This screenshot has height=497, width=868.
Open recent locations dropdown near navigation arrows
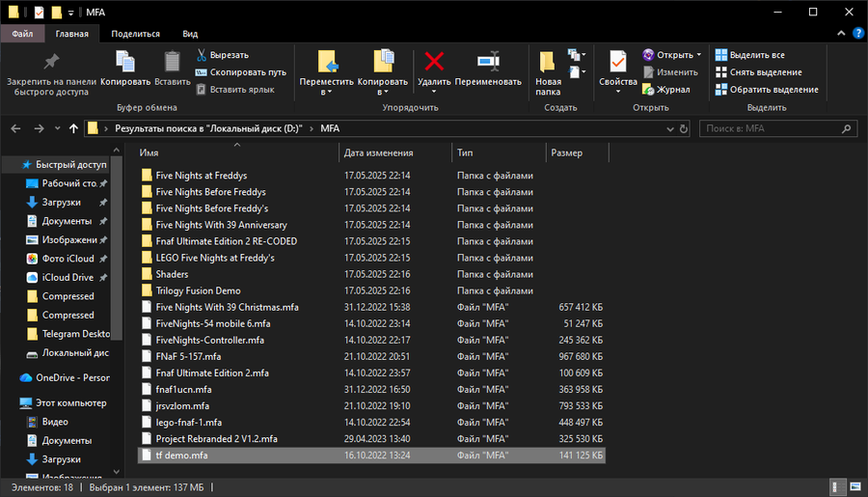(57, 128)
